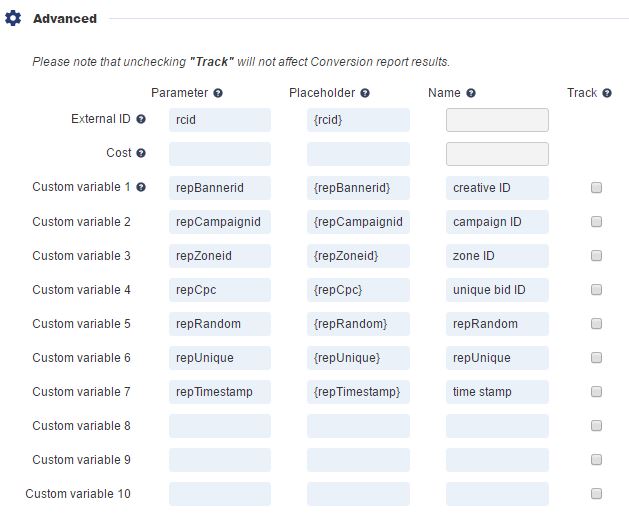Click help icon beside Cost label
The height and width of the screenshot is (519, 629).
pos(141,154)
